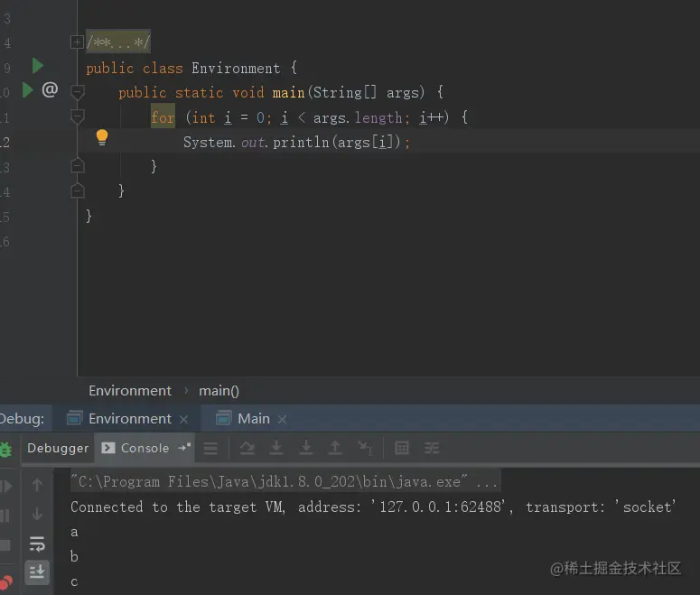
Task: Collapse the for loop fold marker
Action: point(78,117)
